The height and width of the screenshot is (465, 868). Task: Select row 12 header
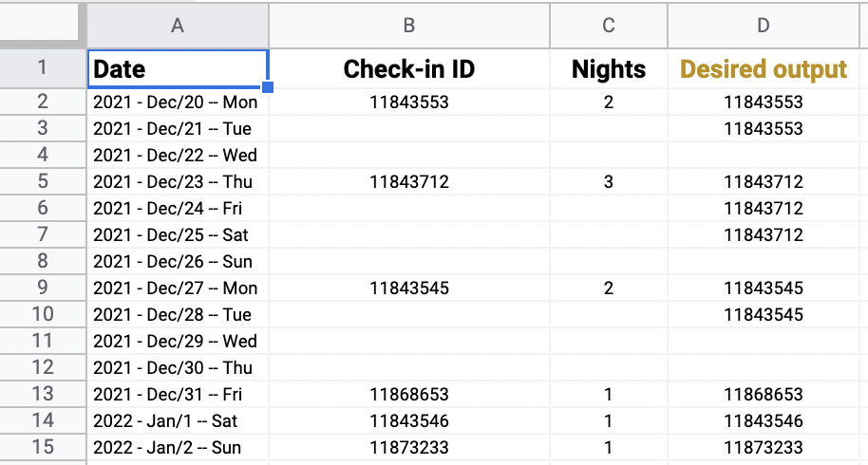point(43,367)
